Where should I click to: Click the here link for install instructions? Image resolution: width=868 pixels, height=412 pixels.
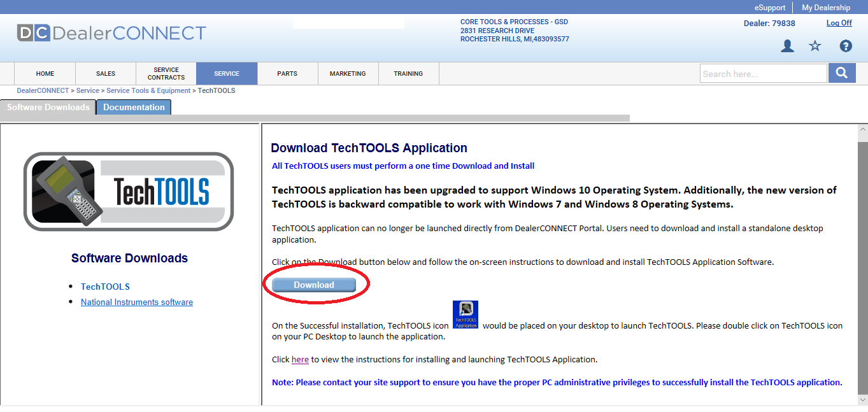tap(300, 359)
